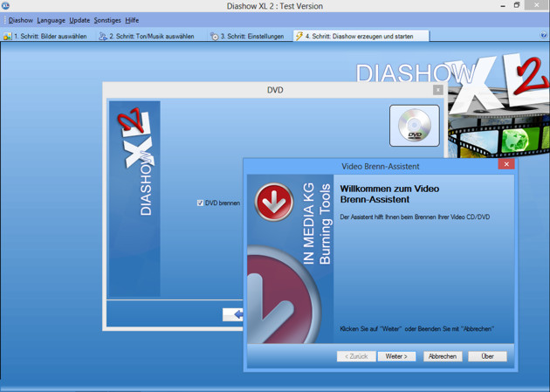This screenshot has height=392, width=550.
Task: Click the red download arrow icon in assistant
Action: point(273,202)
